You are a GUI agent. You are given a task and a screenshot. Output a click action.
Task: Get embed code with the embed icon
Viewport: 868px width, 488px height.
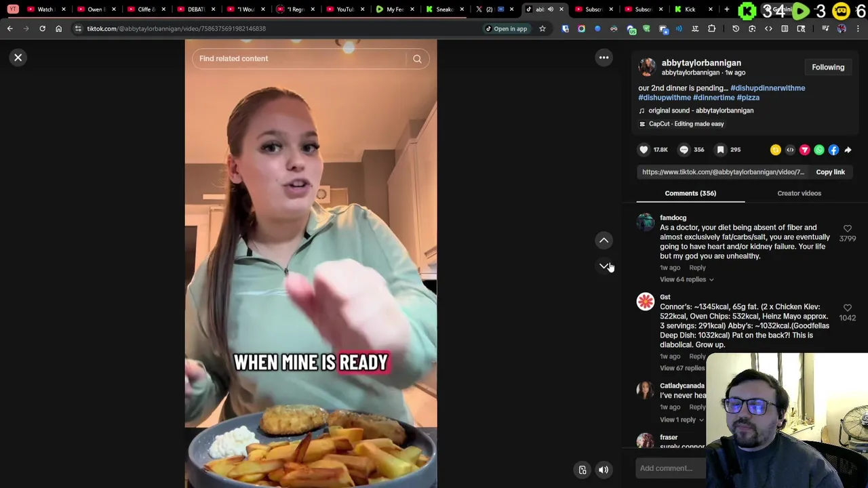click(790, 150)
